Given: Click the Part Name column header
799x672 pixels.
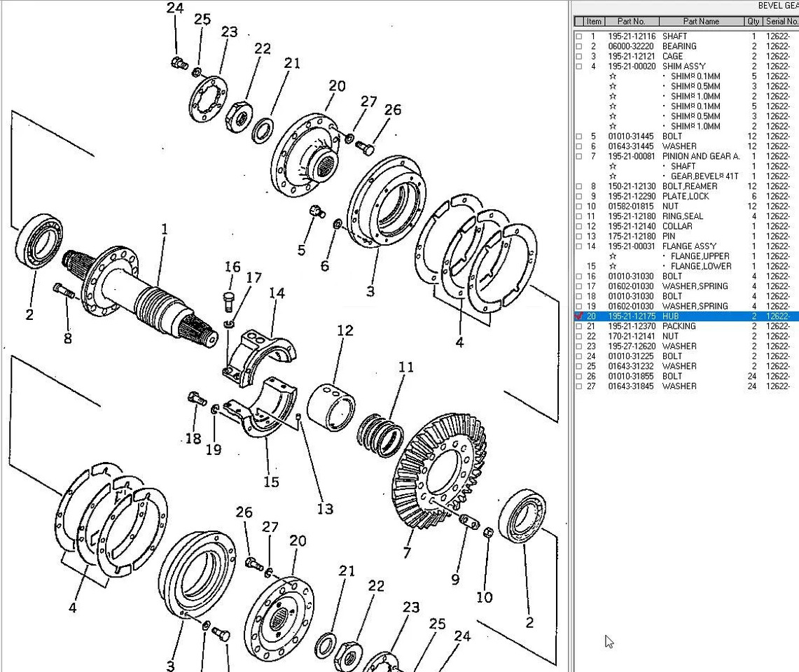Looking at the screenshot, I should coord(701,22).
